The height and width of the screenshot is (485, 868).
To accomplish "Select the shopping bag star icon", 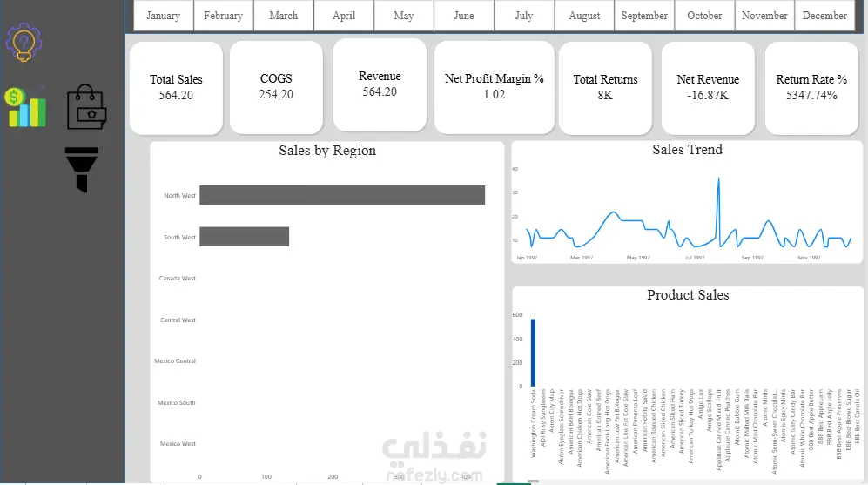I will 86,107.
